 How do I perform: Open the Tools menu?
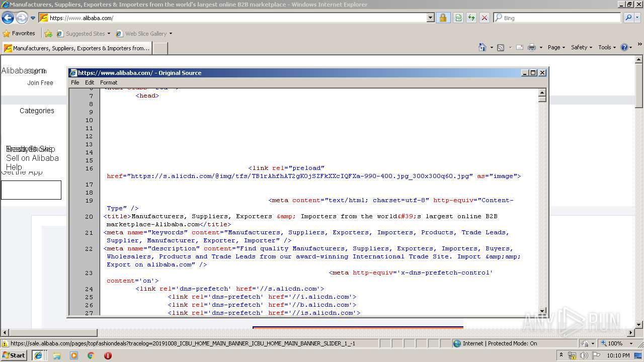click(607, 47)
